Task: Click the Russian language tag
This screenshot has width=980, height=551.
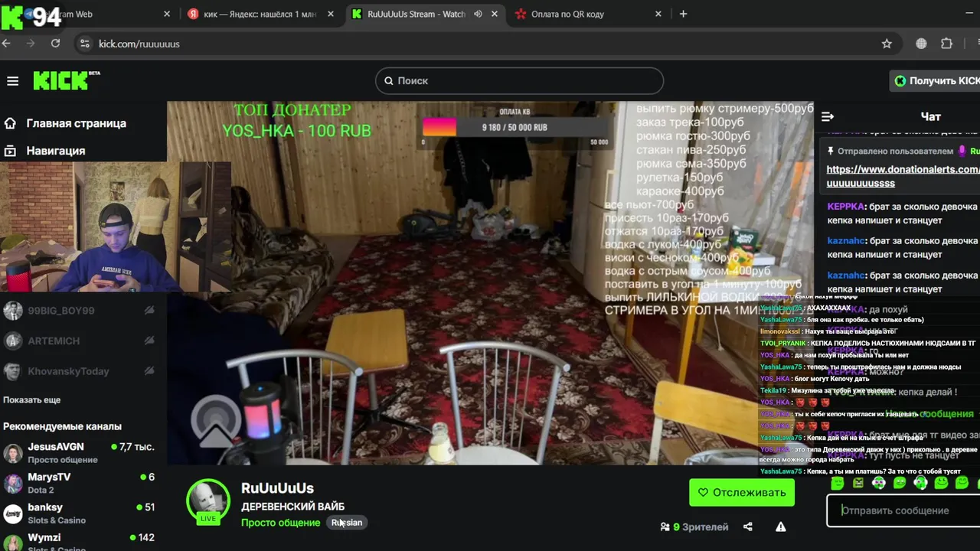Action: point(347,523)
